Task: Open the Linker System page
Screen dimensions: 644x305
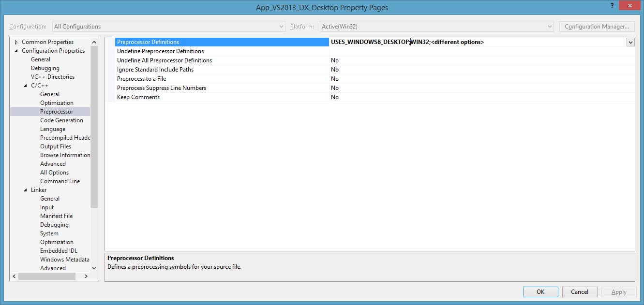Action: tap(49, 233)
